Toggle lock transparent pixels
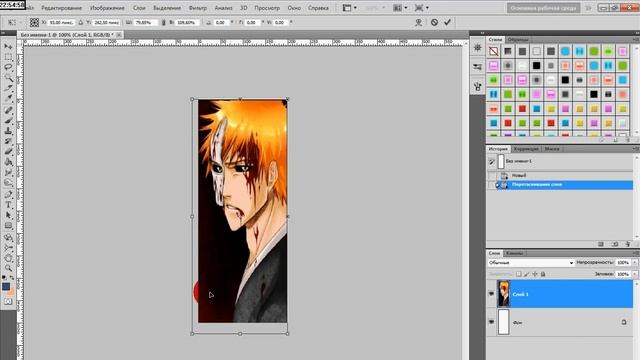The image size is (640, 360). [518, 274]
